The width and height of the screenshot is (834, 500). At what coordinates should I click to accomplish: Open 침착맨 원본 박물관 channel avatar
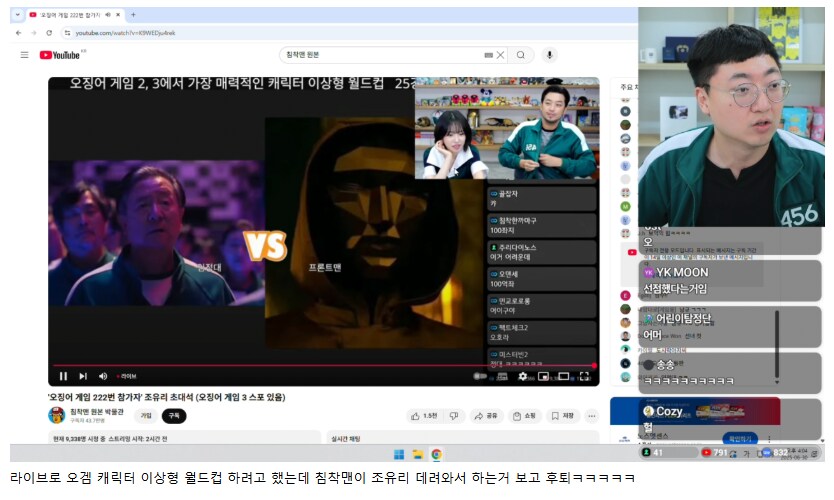click(x=56, y=415)
